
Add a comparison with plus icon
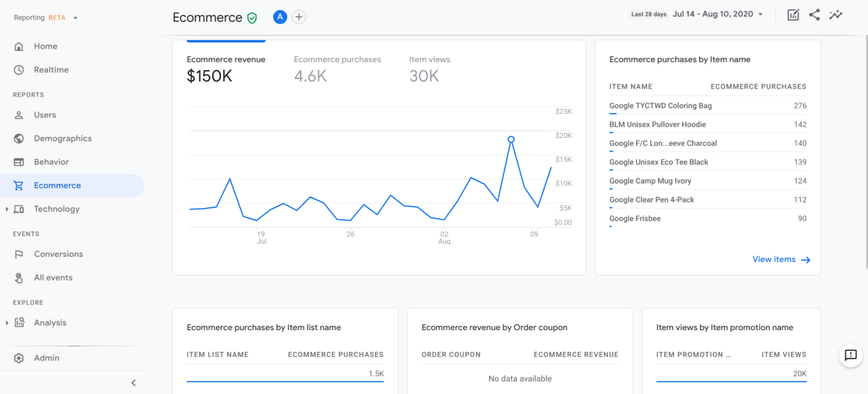point(299,17)
